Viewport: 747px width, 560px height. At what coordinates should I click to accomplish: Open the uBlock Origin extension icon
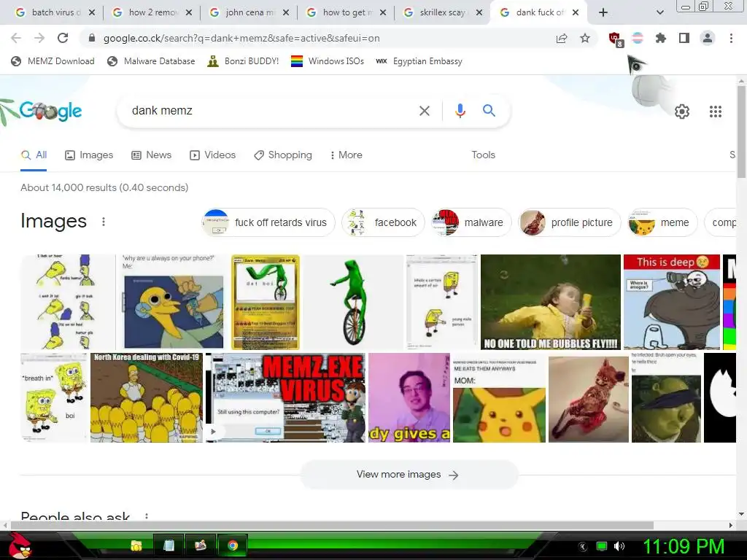tap(616, 39)
